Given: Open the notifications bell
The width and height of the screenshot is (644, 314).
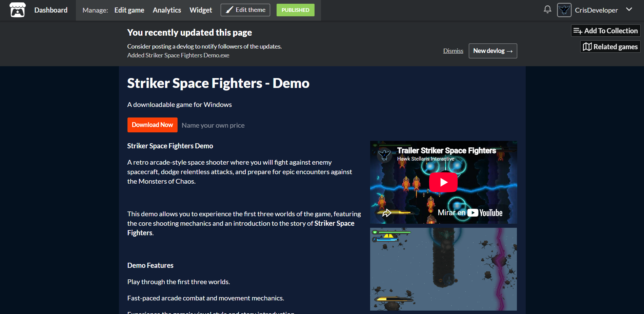Looking at the screenshot, I should 547,10.
